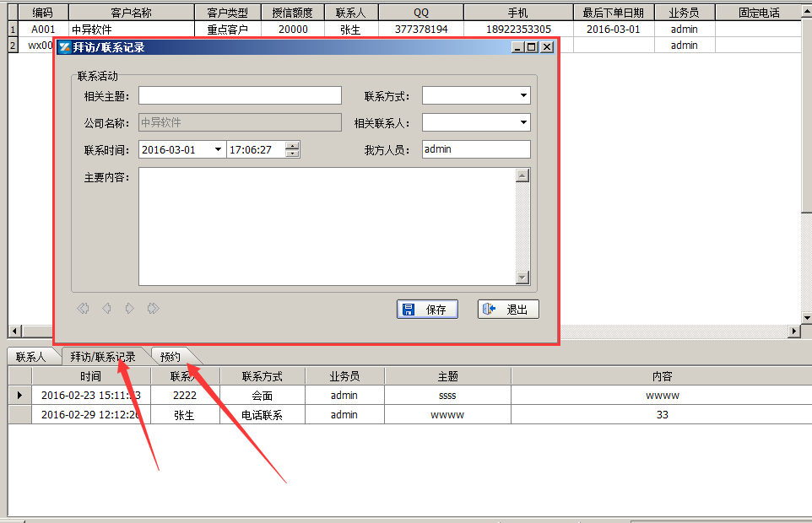Increment the time with the up stepper arrow
This screenshot has height=523, width=812.
291,145
